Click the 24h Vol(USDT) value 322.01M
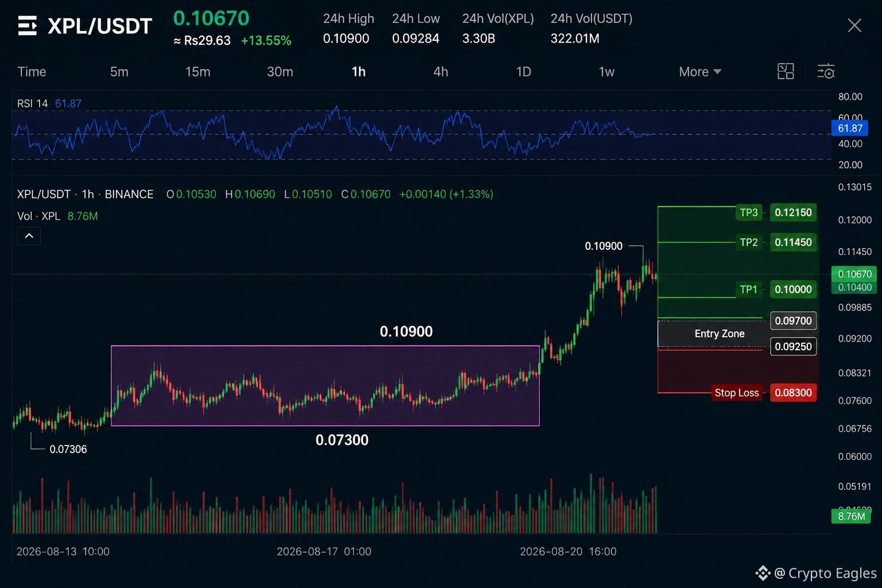882x588 pixels. click(575, 38)
